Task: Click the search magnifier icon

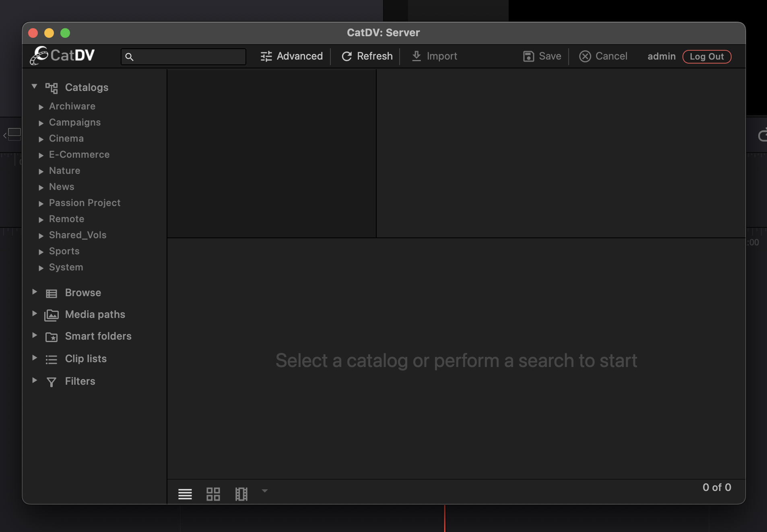Action: [x=129, y=57]
